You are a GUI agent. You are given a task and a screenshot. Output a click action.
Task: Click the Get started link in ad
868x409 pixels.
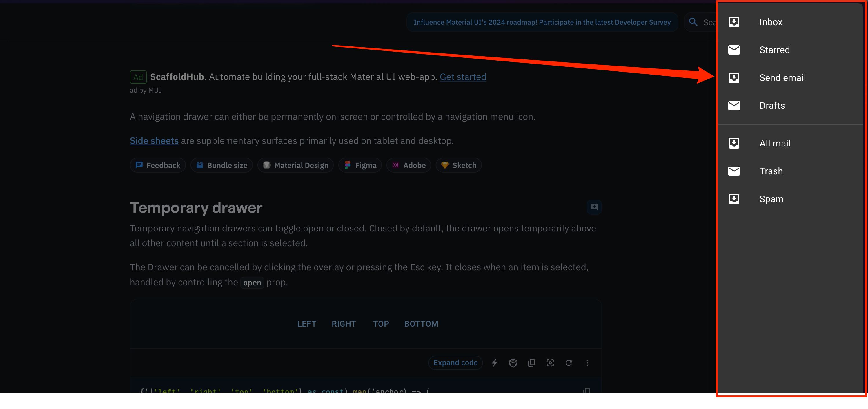463,77
